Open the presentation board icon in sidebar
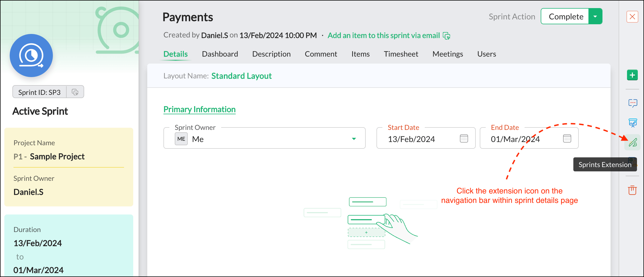 633,123
